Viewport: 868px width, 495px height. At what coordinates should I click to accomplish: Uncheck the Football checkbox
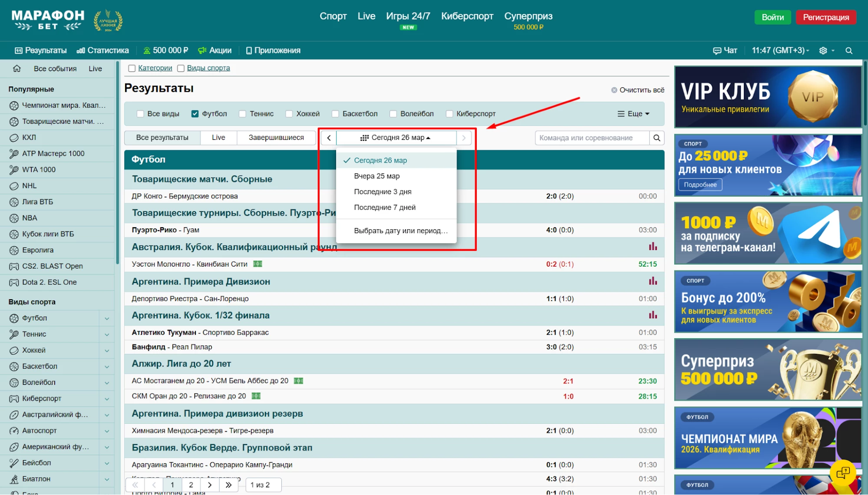point(195,114)
